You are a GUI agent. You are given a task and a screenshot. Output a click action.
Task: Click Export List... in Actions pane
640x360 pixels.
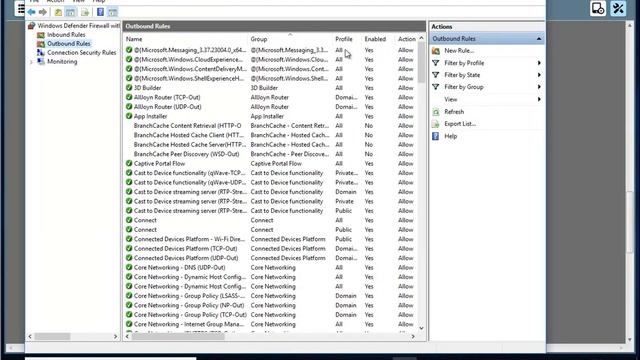click(460, 124)
